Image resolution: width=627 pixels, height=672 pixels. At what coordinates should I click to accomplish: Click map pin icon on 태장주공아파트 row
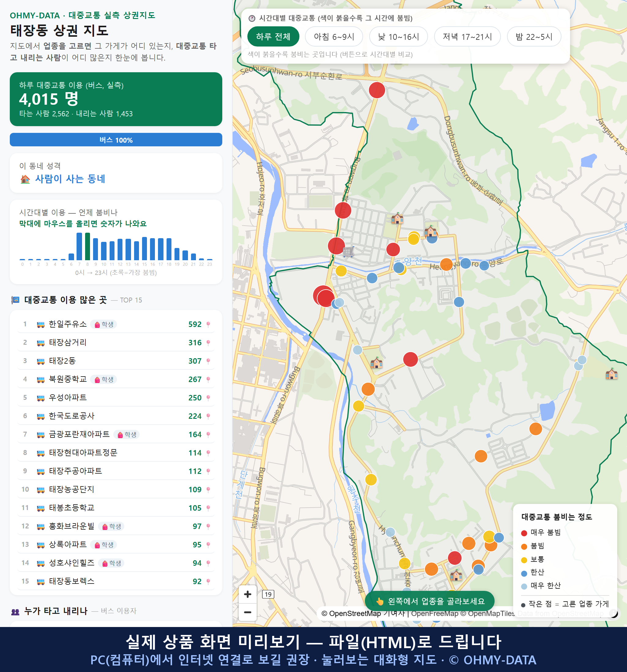[208, 471]
